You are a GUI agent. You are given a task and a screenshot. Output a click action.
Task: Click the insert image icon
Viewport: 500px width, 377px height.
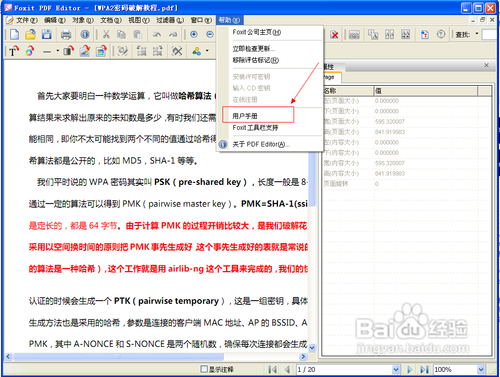point(101,51)
